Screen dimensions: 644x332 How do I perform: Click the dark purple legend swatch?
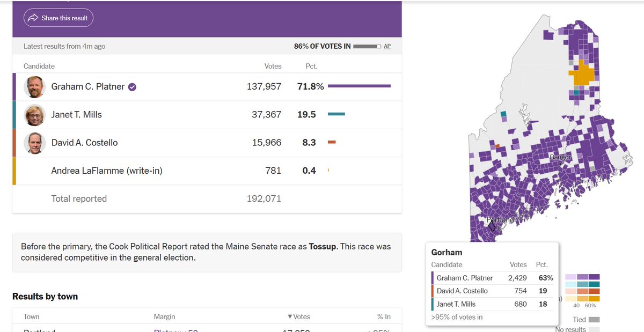tap(594, 277)
